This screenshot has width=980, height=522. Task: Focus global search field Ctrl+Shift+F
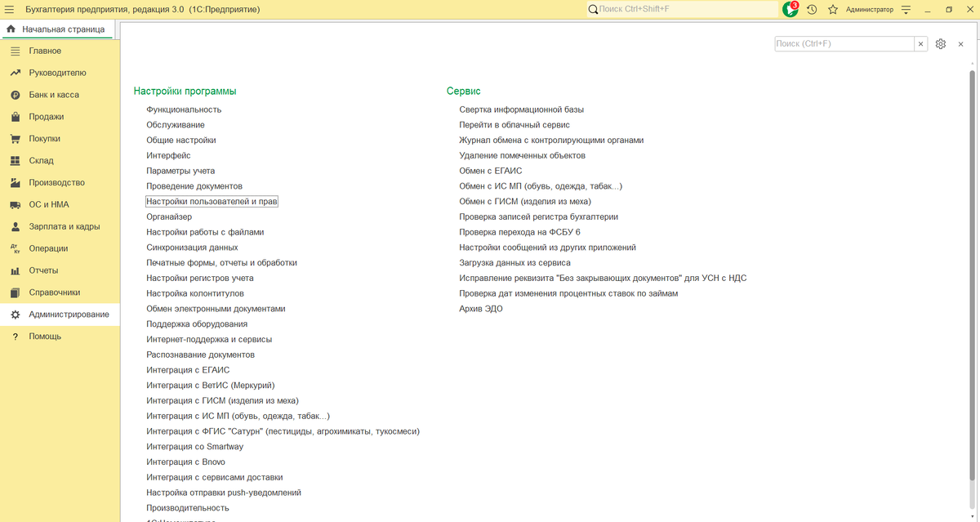tap(682, 9)
